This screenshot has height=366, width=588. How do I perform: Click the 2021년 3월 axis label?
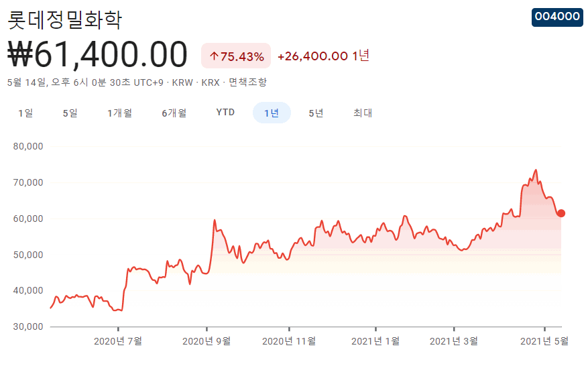tap(454, 341)
